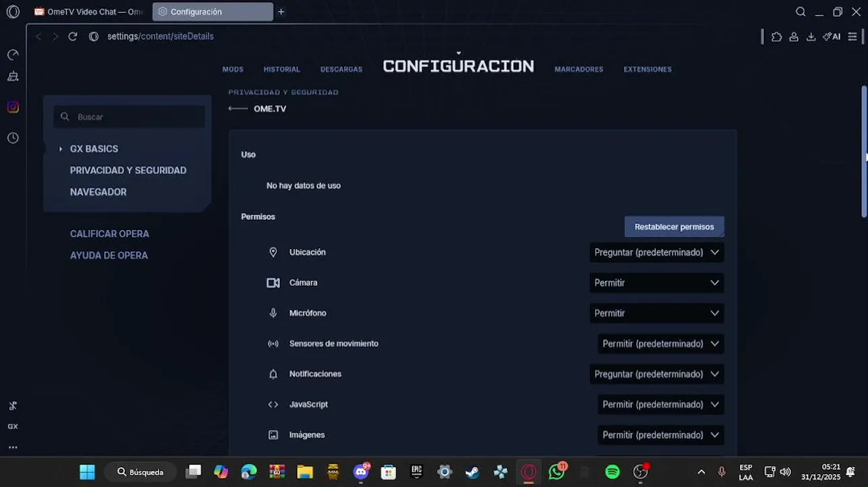Click browser forward arrow
Screen dimensions: 868x487
tap(55, 37)
